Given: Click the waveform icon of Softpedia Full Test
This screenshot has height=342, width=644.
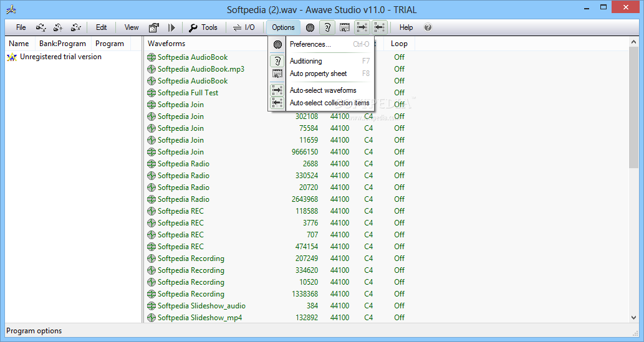Looking at the screenshot, I should 151,93.
